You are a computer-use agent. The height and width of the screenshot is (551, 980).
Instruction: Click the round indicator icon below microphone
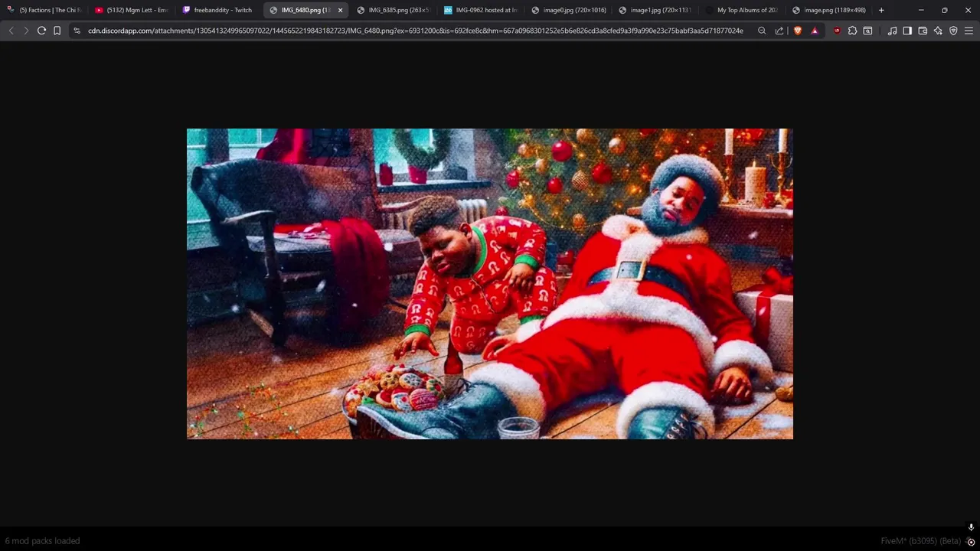[971, 542]
